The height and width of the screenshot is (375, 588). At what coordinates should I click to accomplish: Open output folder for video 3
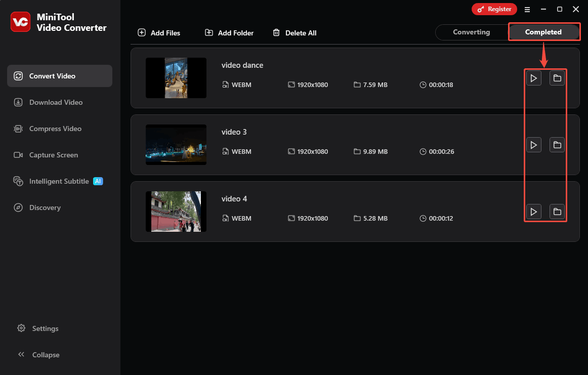coord(557,145)
